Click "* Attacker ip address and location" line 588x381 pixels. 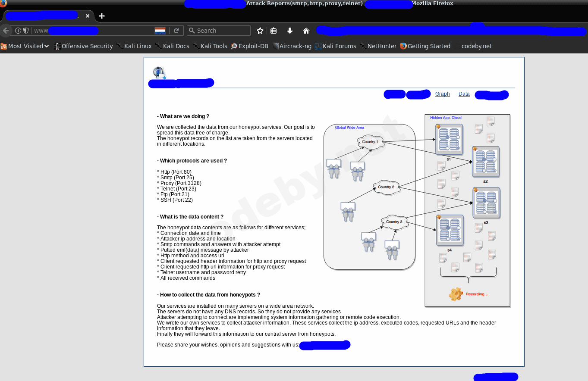(x=196, y=239)
